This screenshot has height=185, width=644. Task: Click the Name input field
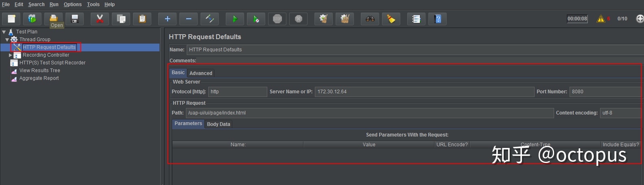click(415, 50)
